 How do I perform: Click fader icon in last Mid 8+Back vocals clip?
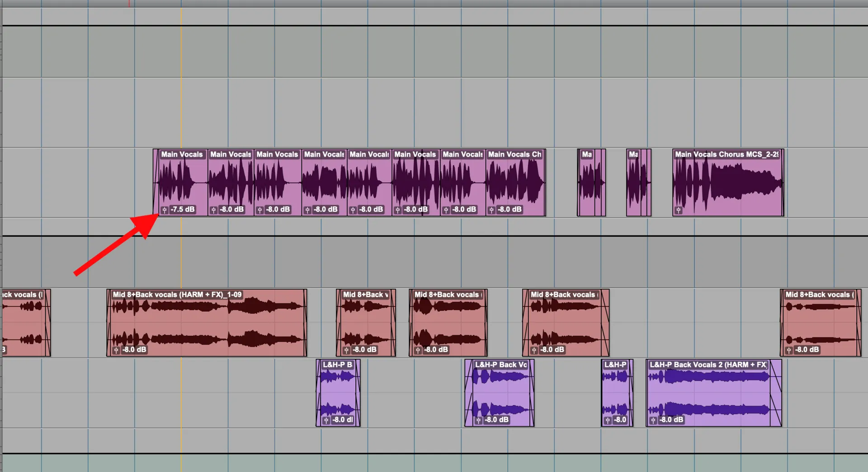coord(789,350)
